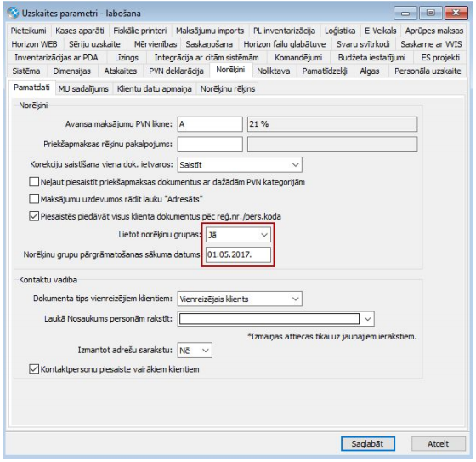The image size is (476, 462).
Task: Open the Atskaites tab
Action: coord(121,71)
